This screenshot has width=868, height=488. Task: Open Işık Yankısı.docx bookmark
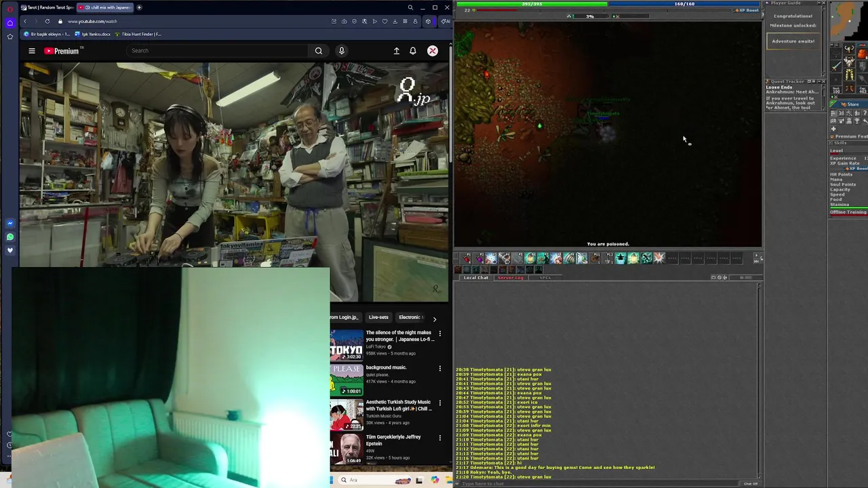(x=94, y=34)
